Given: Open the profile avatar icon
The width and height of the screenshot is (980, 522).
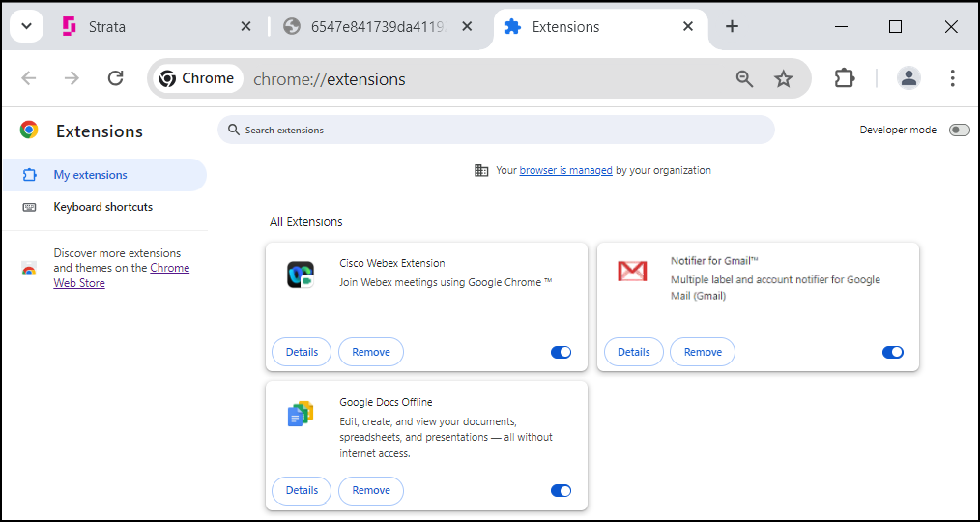Looking at the screenshot, I should pos(908,78).
